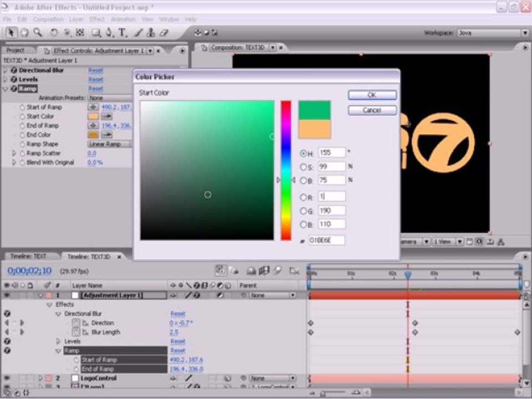Collapse the Ramp effect in Effect Controls
Image resolution: width=532 pixels, height=399 pixels.
5,89
